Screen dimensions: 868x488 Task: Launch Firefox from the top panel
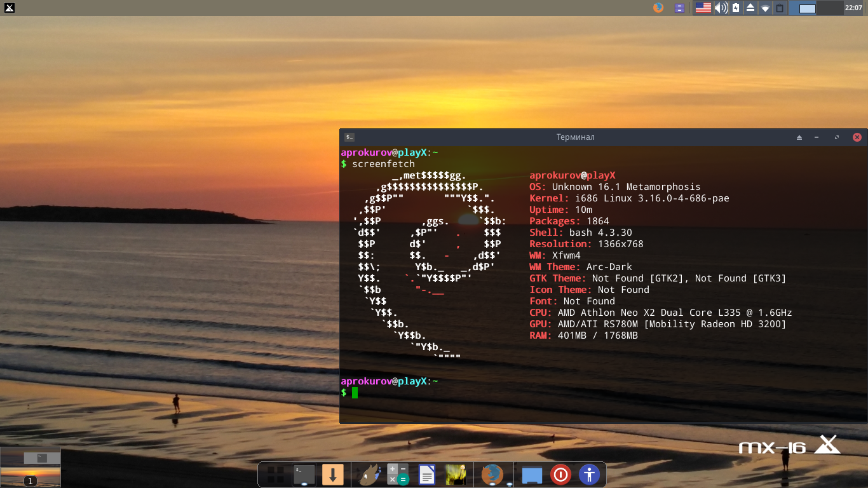point(658,8)
